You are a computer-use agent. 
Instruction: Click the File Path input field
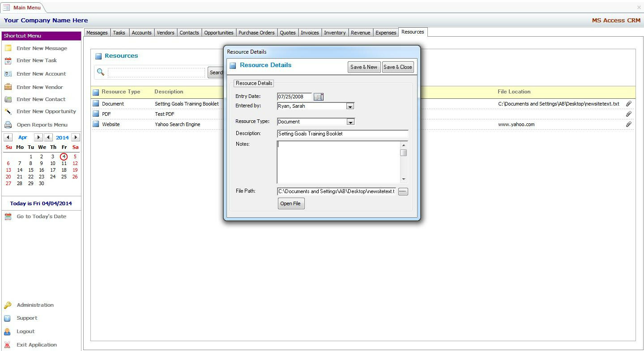pos(337,191)
